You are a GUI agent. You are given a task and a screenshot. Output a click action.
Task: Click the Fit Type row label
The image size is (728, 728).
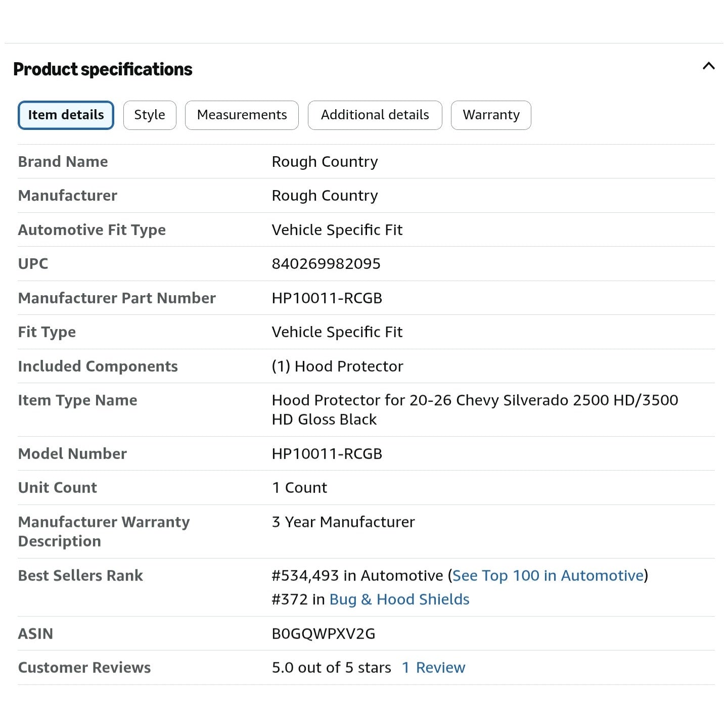[x=47, y=332]
